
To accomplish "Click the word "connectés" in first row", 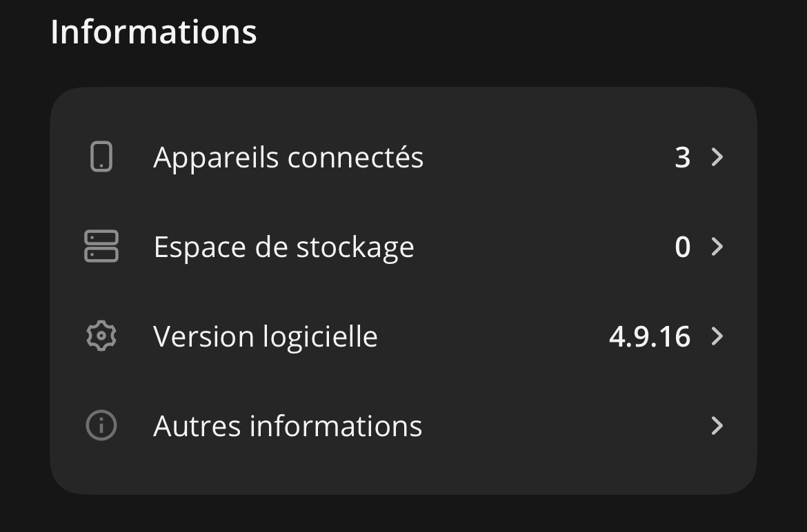I will (x=355, y=158).
